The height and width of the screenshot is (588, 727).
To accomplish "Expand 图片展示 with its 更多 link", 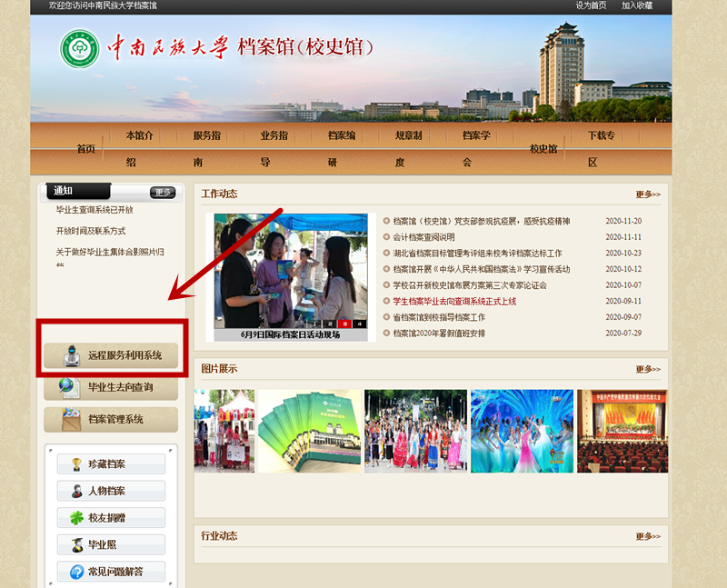I will (x=648, y=369).
